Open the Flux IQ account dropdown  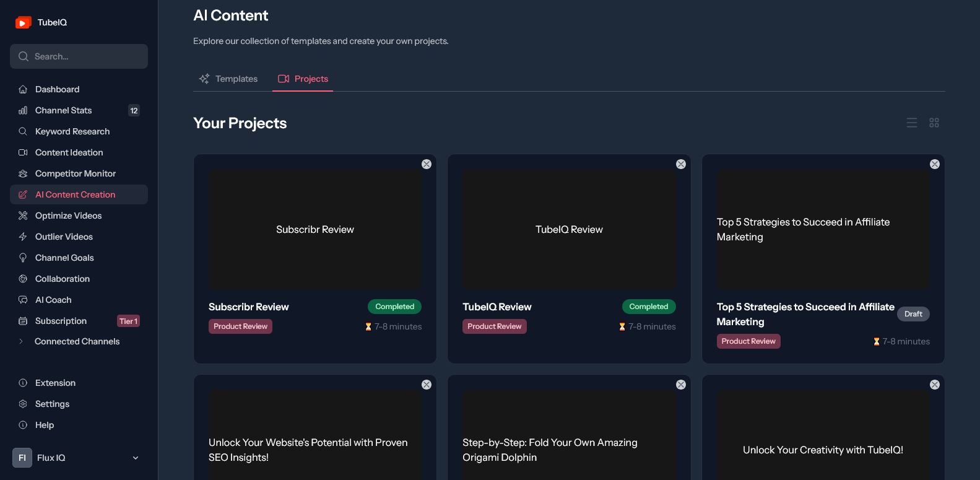click(x=79, y=458)
